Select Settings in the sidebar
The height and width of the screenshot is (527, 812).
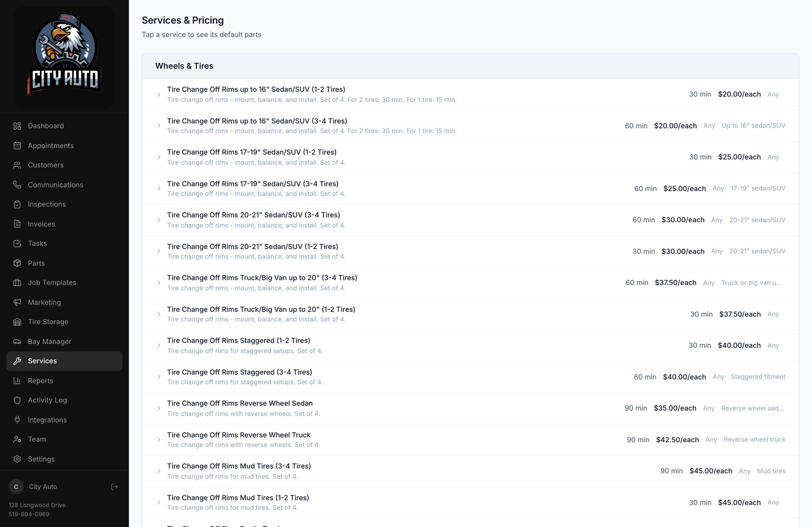point(64,459)
